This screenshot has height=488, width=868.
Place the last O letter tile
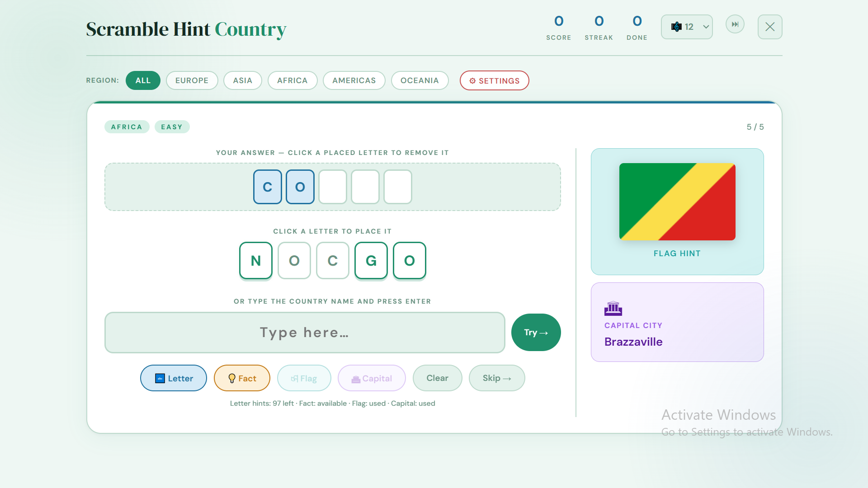coord(410,261)
